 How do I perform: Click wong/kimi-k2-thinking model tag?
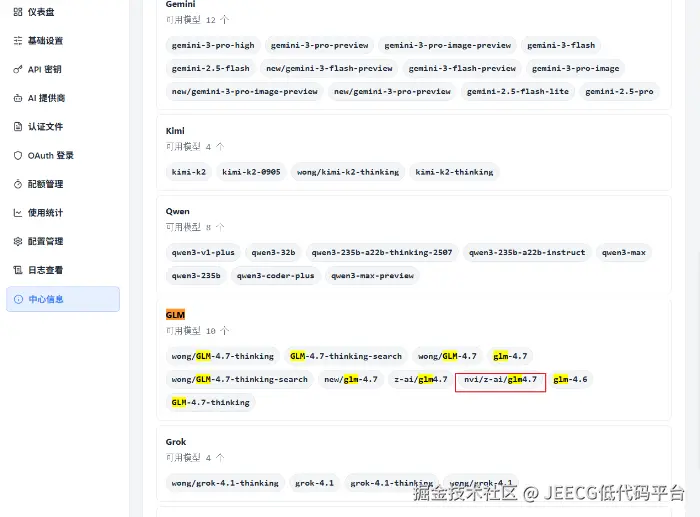click(x=348, y=172)
